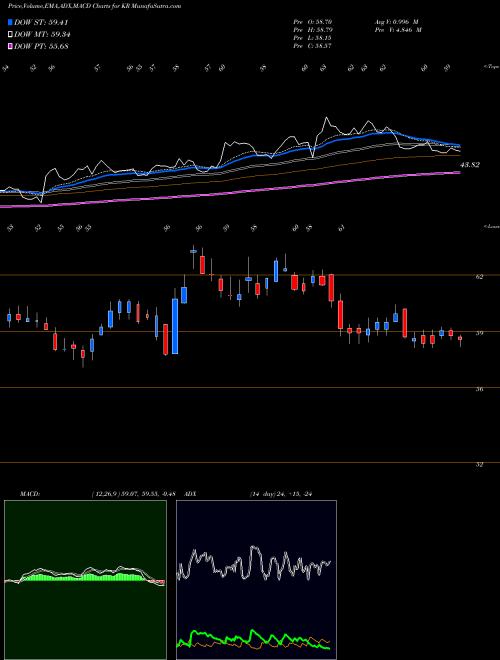Click inside the green MACD histogram panel
The width and height of the screenshot is (500, 660).
[x=85, y=580]
